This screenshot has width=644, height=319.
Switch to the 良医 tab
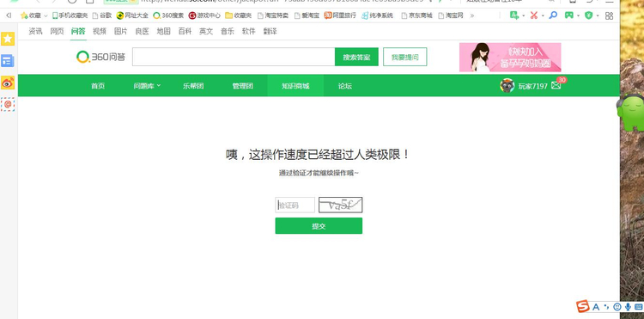coord(142,31)
